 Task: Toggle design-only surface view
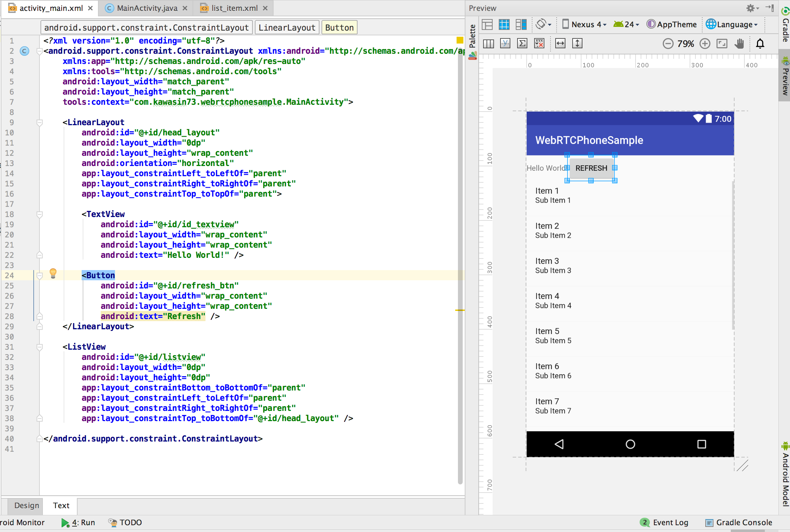(487, 24)
